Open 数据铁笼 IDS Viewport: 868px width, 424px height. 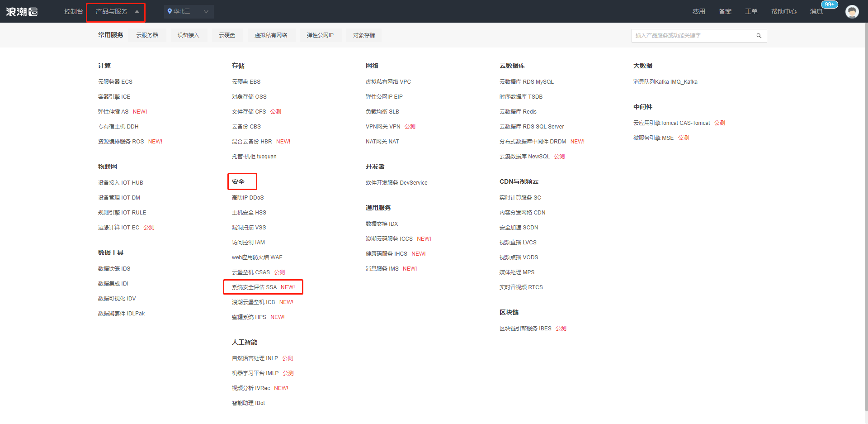[114, 269]
